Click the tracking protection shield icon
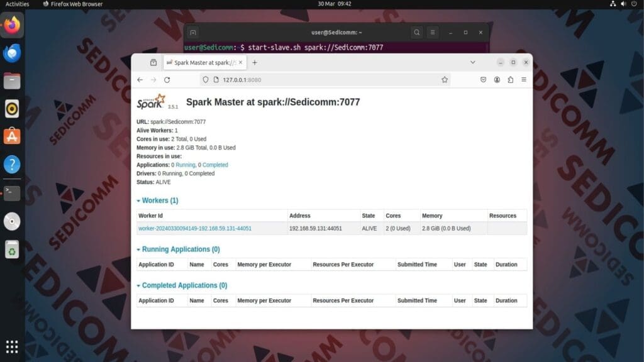This screenshot has height=362, width=644. pos(206,80)
